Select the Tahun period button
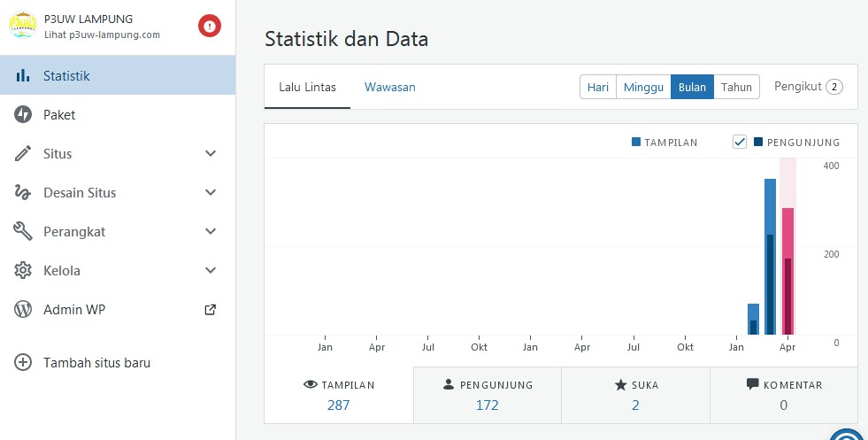868x440 pixels. click(x=736, y=87)
